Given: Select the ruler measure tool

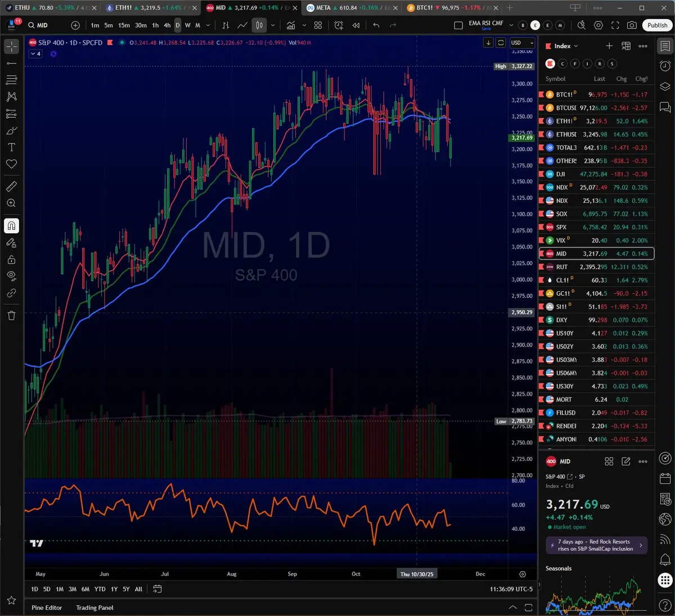Looking at the screenshot, I should 11,186.
